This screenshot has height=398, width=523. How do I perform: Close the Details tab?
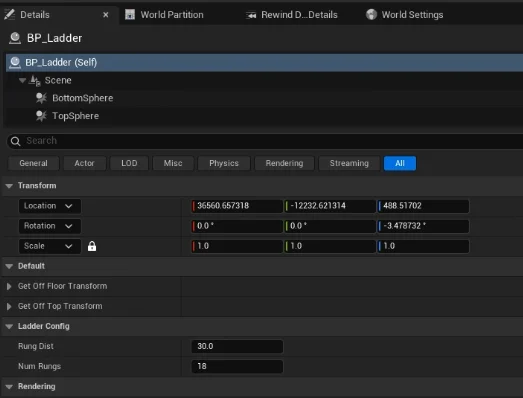click(x=106, y=15)
